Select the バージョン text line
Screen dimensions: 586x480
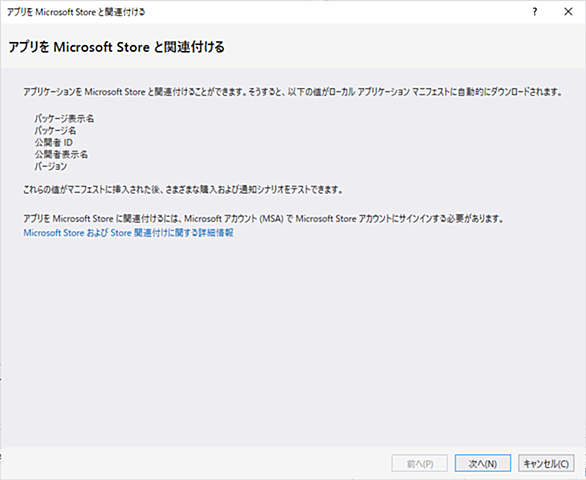pos(51,166)
